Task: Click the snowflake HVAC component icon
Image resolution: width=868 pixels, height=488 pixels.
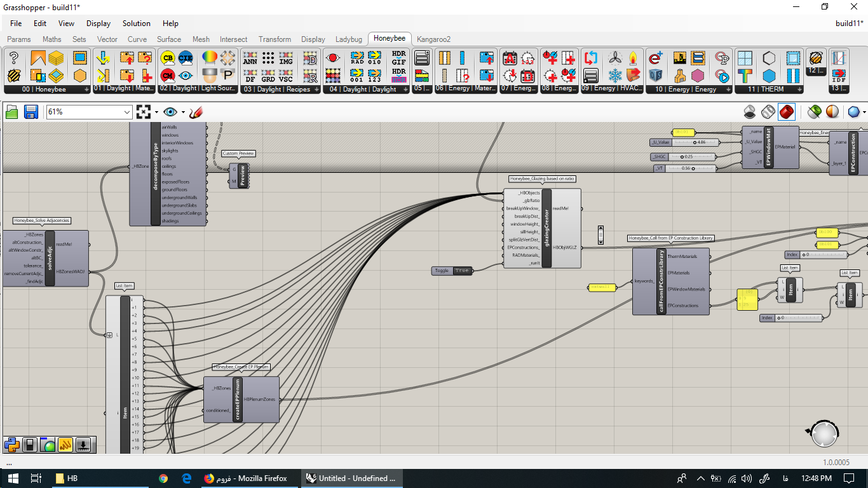Action: [615, 76]
